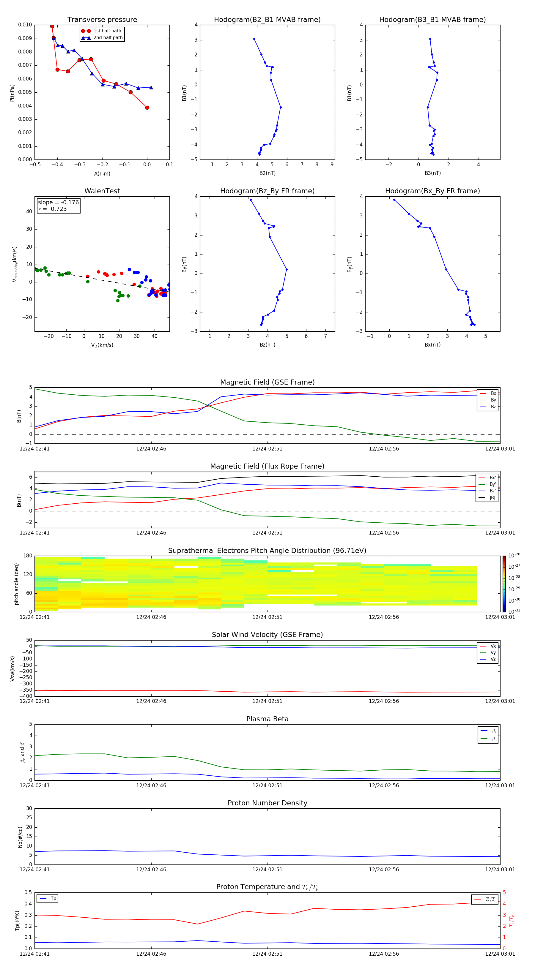Click the Te/Tp legend in temperature plot
535x980 pixels.
pos(485,899)
